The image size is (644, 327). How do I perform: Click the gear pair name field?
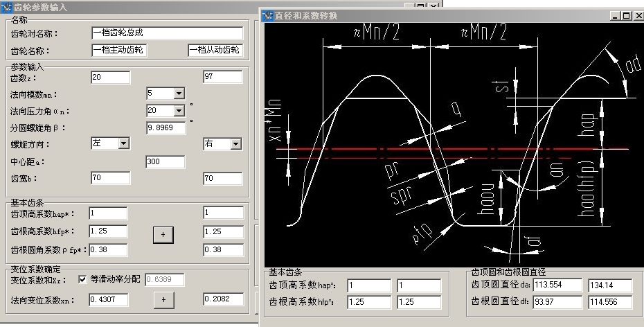click(167, 33)
